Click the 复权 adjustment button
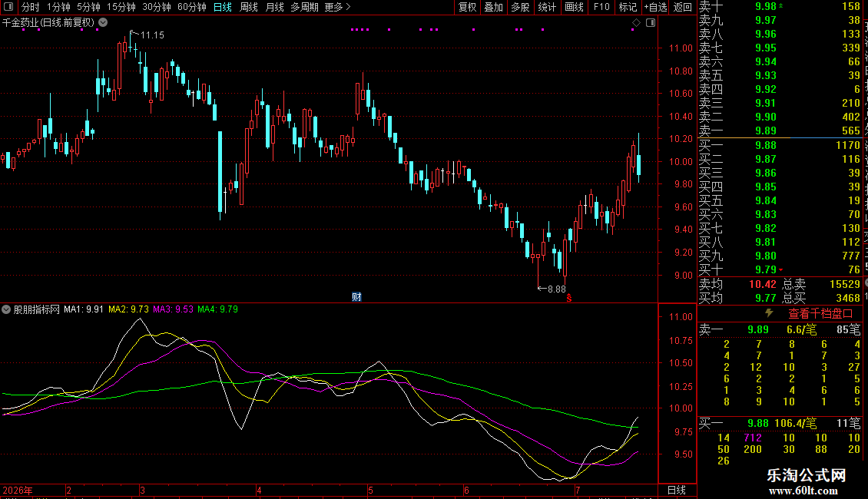 click(467, 7)
